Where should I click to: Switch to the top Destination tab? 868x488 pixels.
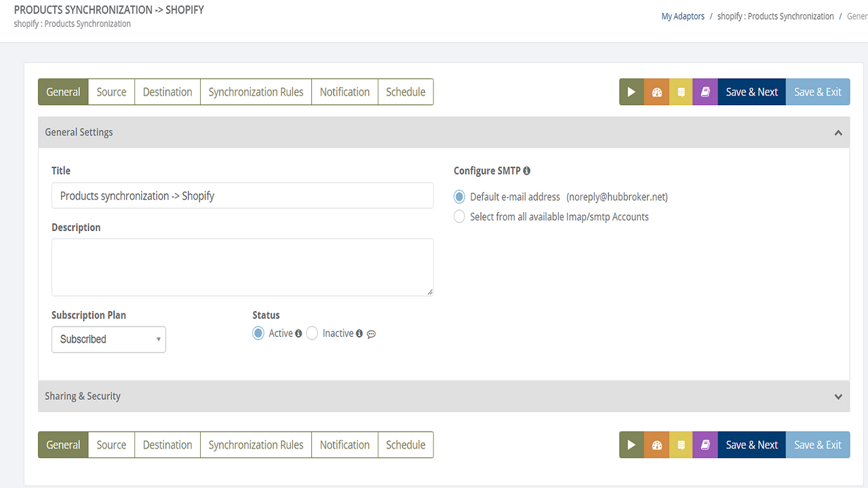click(x=167, y=92)
